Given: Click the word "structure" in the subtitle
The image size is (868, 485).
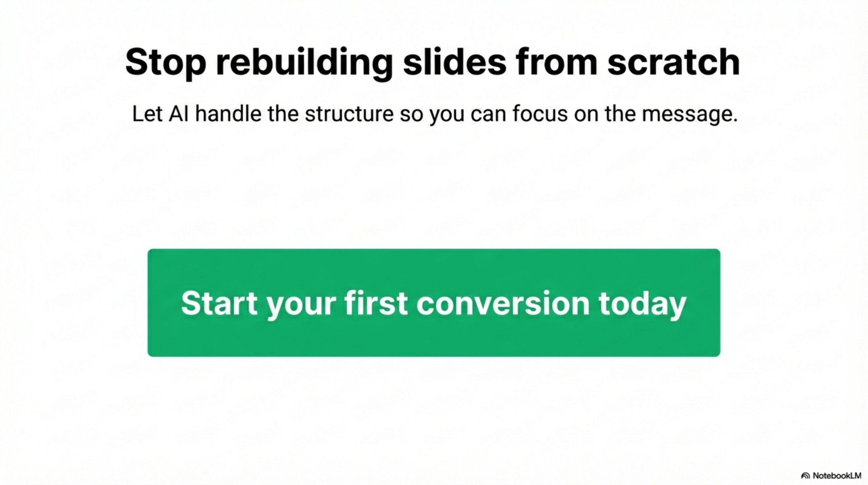Looking at the screenshot, I should [349, 114].
